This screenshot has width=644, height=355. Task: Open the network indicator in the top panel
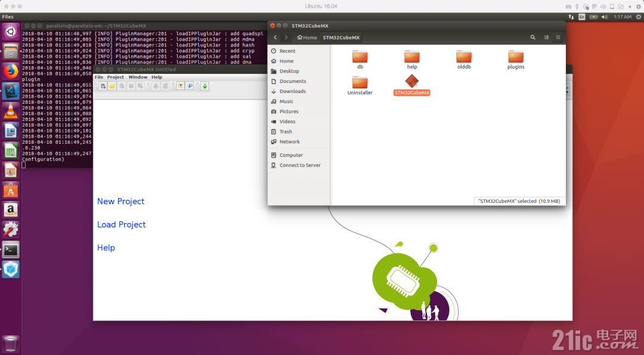(x=571, y=17)
